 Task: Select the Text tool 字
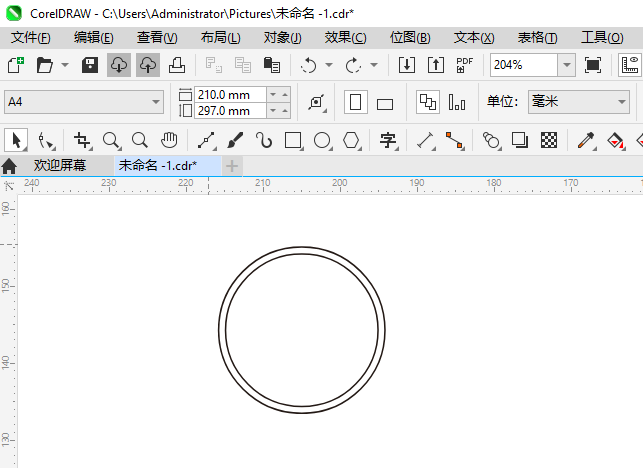point(389,141)
